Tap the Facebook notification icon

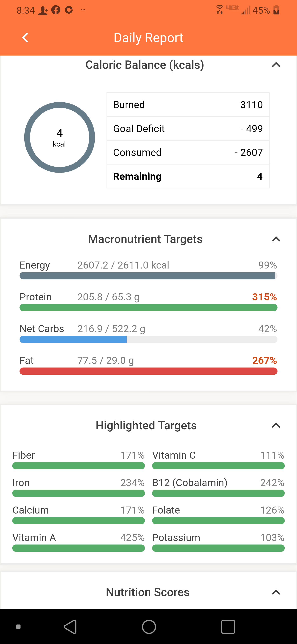coord(56,10)
